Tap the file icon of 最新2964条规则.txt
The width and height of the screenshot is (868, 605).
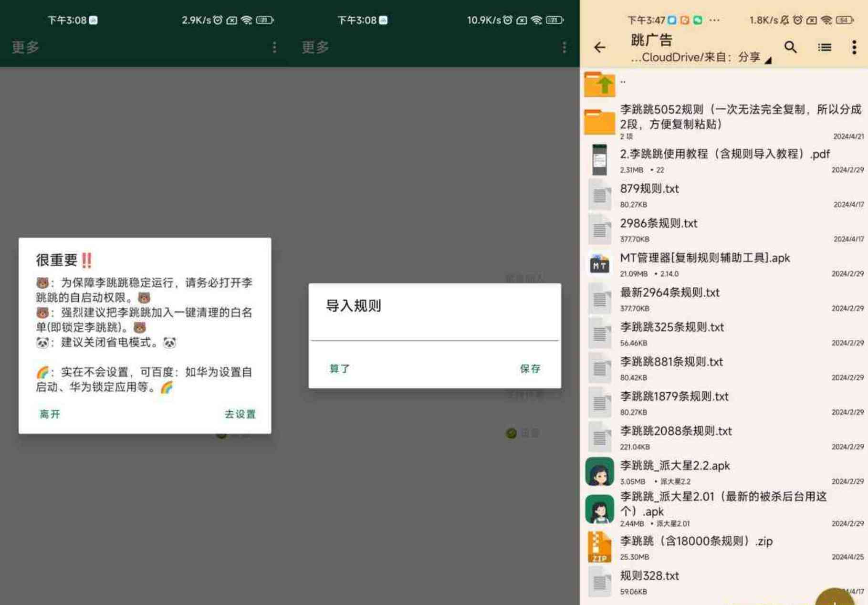click(x=599, y=299)
